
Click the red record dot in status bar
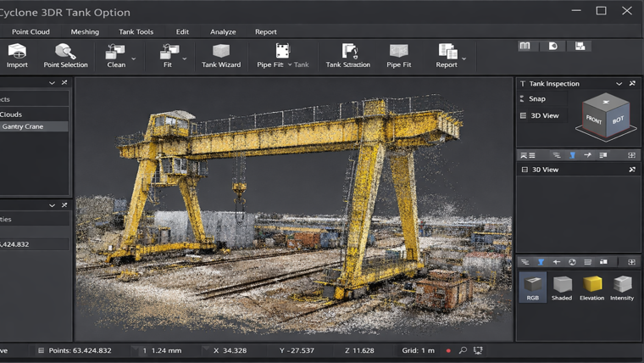tap(448, 350)
